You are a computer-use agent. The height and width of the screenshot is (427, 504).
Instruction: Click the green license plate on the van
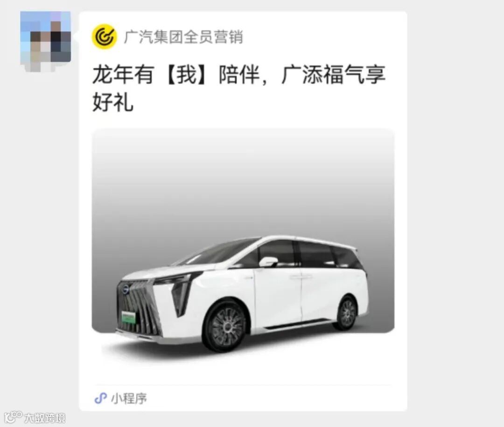[128, 317]
